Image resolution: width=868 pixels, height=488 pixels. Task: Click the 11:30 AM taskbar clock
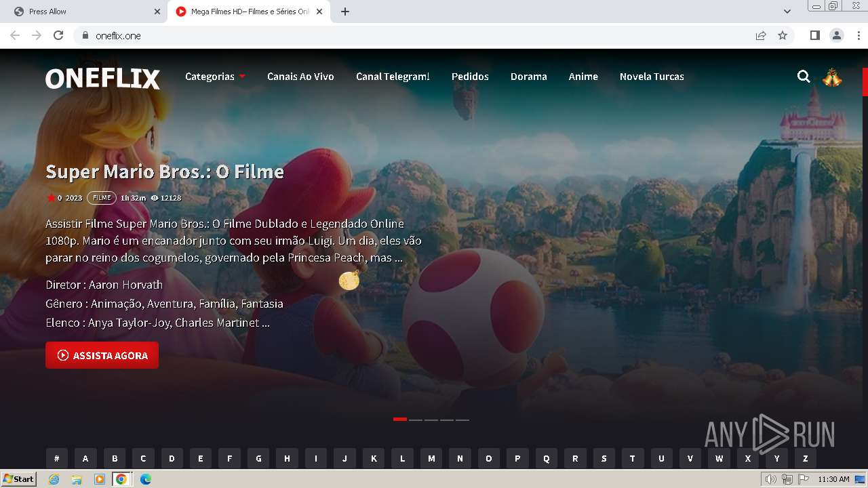click(833, 479)
